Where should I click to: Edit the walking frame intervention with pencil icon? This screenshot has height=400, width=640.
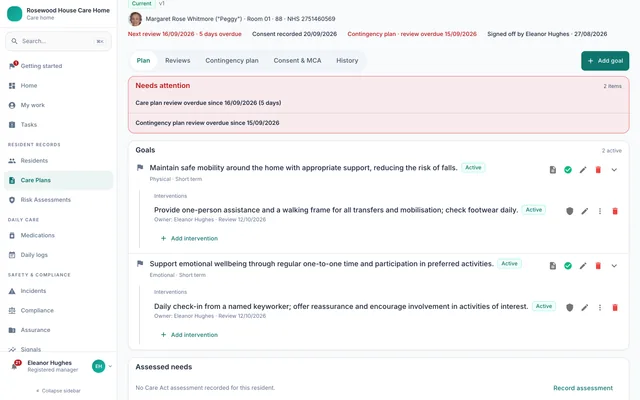click(584, 211)
